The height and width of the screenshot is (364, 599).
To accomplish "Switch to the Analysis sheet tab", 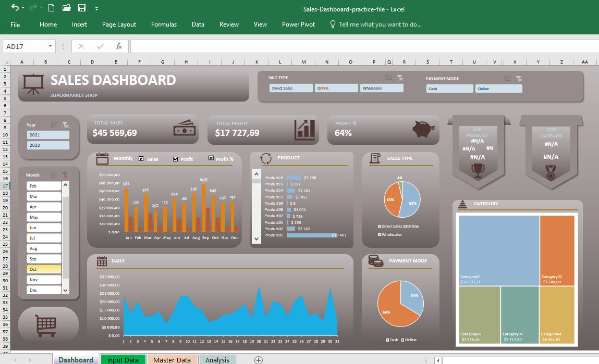I will point(217,359).
